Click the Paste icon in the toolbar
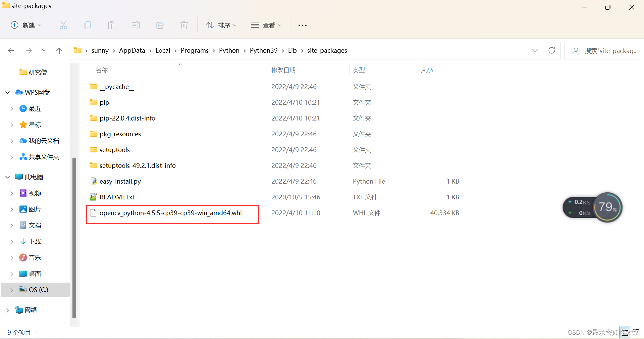This screenshot has width=644, height=339. click(112, 25)
